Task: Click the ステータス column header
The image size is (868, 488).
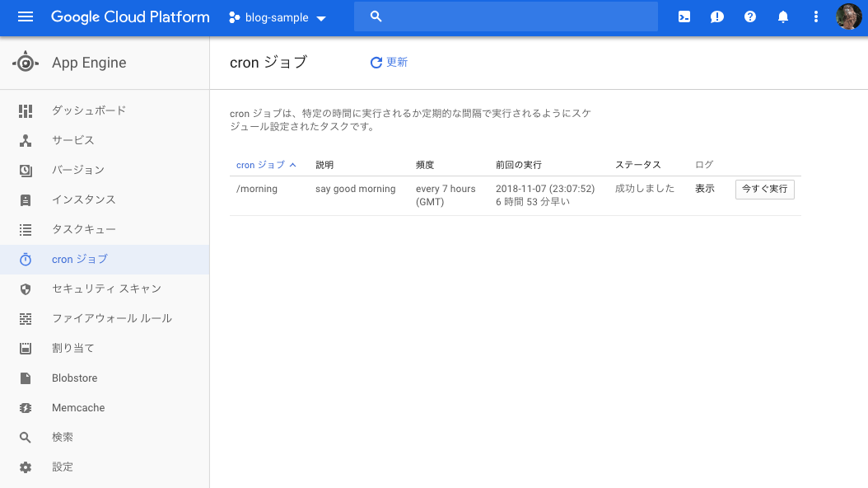Action: (x=637, y=165)
